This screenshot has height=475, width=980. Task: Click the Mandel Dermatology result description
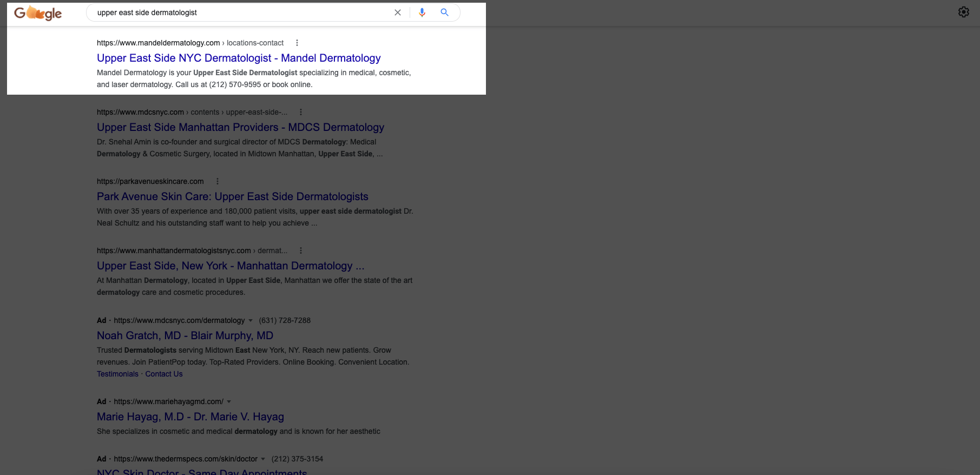pyautogui.click(x=254, y=78)
